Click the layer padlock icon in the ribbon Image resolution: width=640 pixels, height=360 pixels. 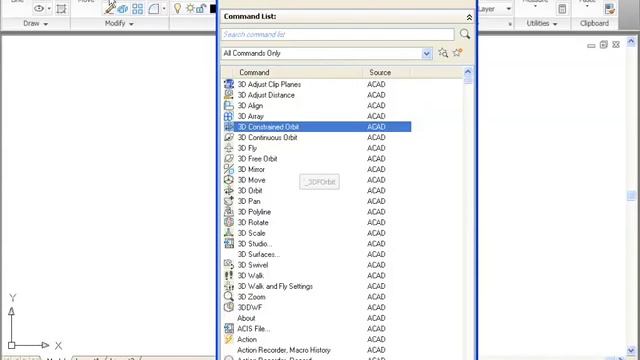coord(201,8)
